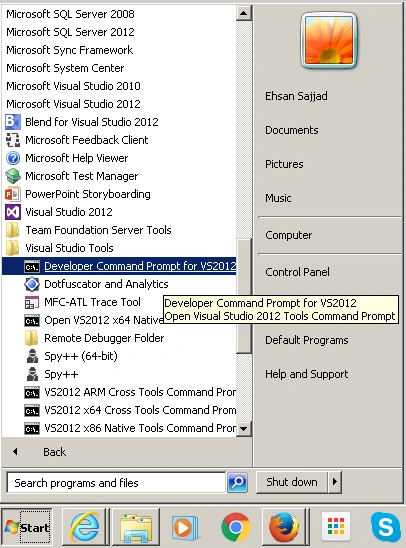Open Google Chrome from the taskbar

coord(235,527)
